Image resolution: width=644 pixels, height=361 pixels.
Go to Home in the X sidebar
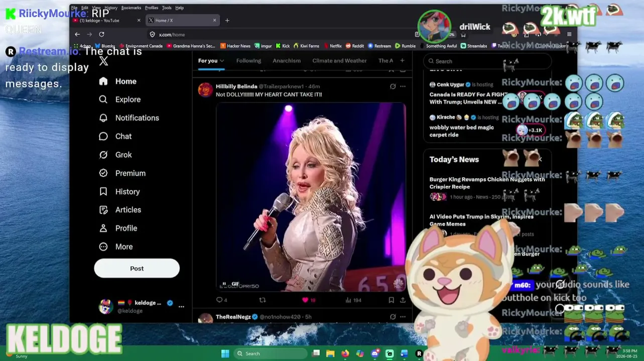(118, 81)
